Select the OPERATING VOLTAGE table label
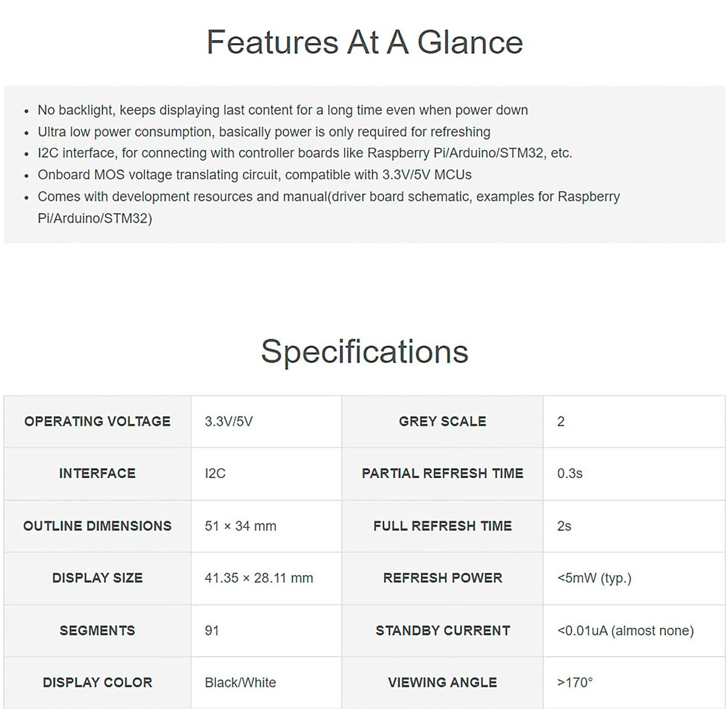The width and height of the screenshot is (728, 728). pos(97,422)
